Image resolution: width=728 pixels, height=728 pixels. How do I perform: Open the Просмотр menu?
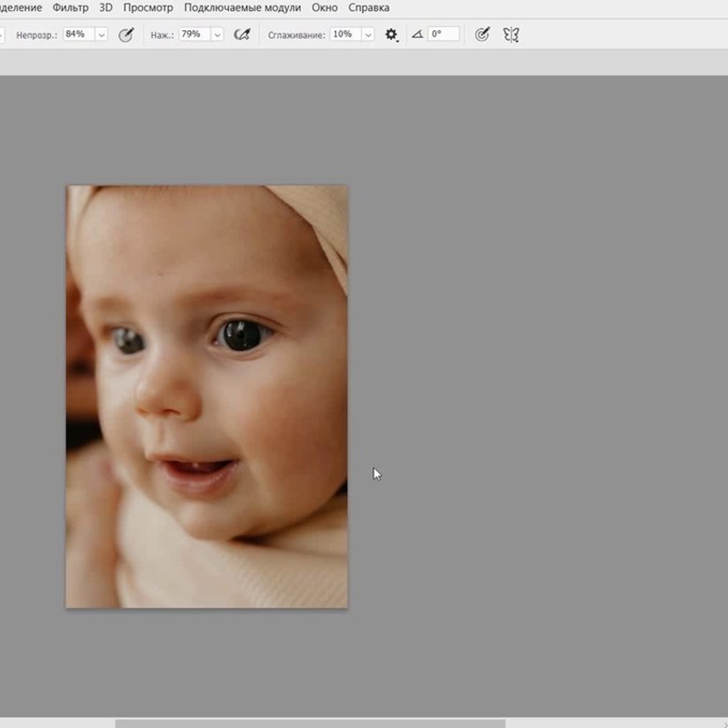(x=148, y=8)
